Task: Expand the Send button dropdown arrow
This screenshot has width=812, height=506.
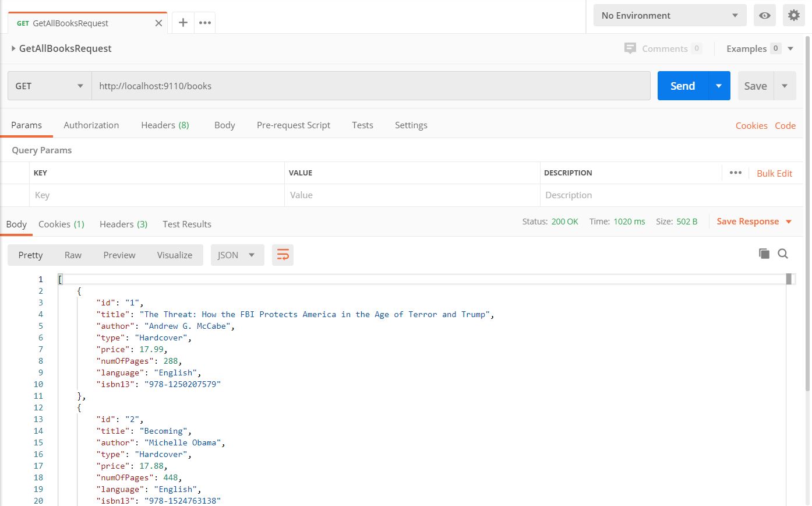Action: pos(719,86)
